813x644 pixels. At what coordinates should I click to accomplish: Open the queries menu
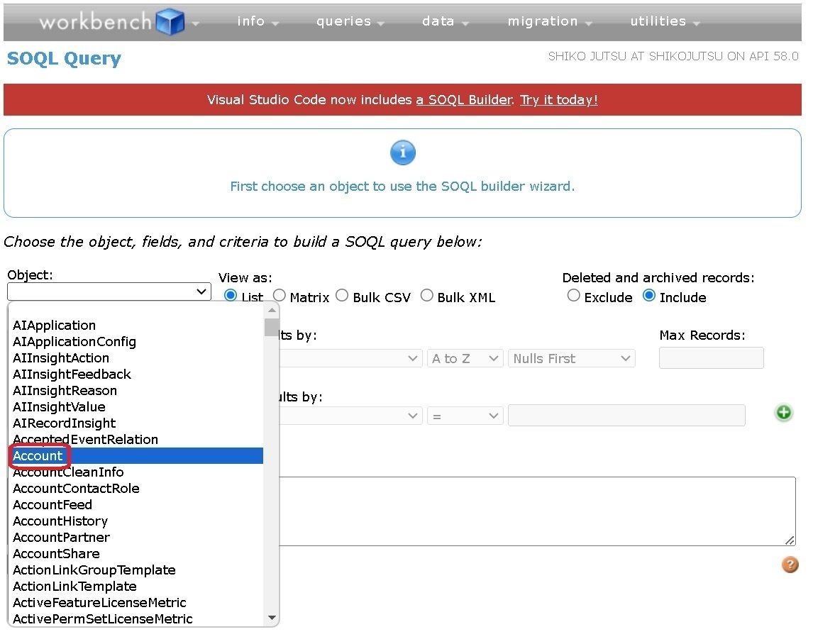point(350,21)
